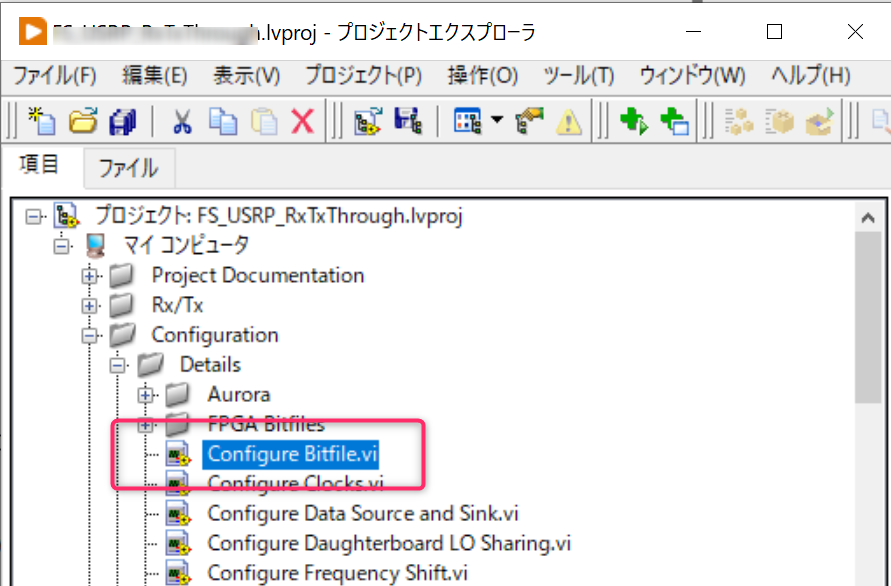This screenshot has width=891, height=586.
Task: Click the Aurora folder icon
Action: 178,394
